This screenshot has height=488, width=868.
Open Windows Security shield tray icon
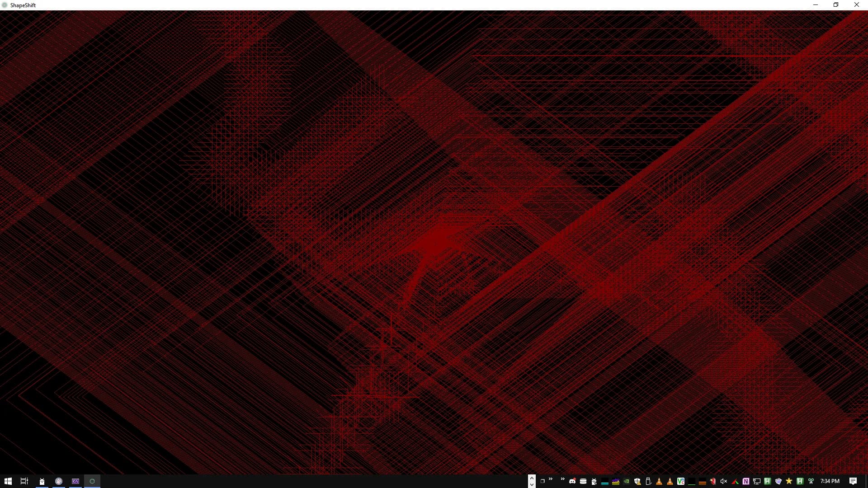(x=637, y=481)
